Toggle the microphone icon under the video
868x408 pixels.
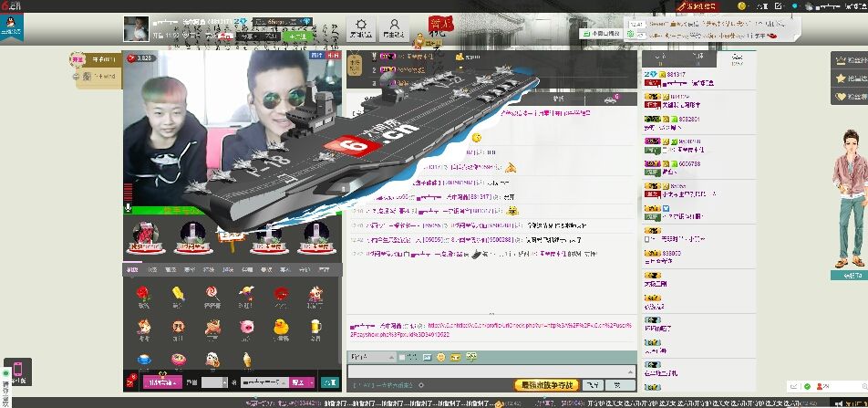[x=129, y=209]
